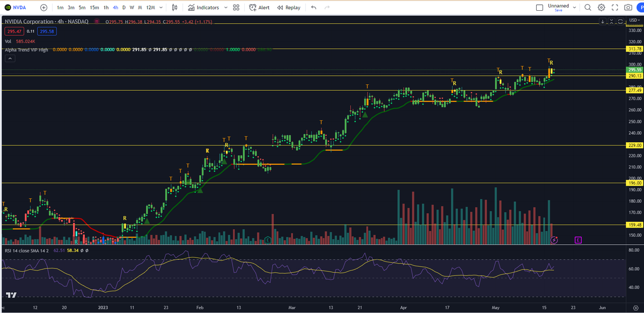
Task: Click the 80.00 RSI scale label
Action: pos(634,250)
